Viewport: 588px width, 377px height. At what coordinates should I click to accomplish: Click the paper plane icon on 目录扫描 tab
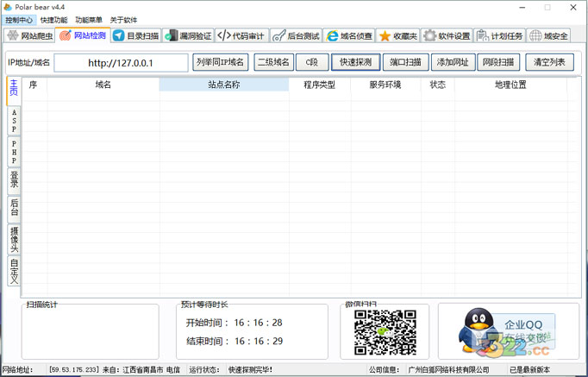point(118,35)
